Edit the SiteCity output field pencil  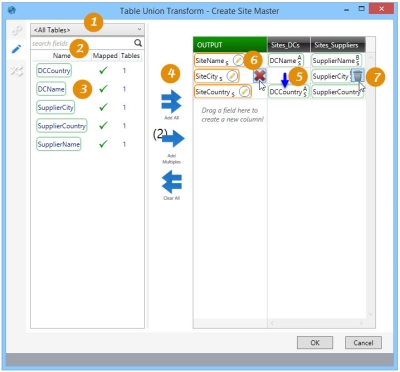232,76
